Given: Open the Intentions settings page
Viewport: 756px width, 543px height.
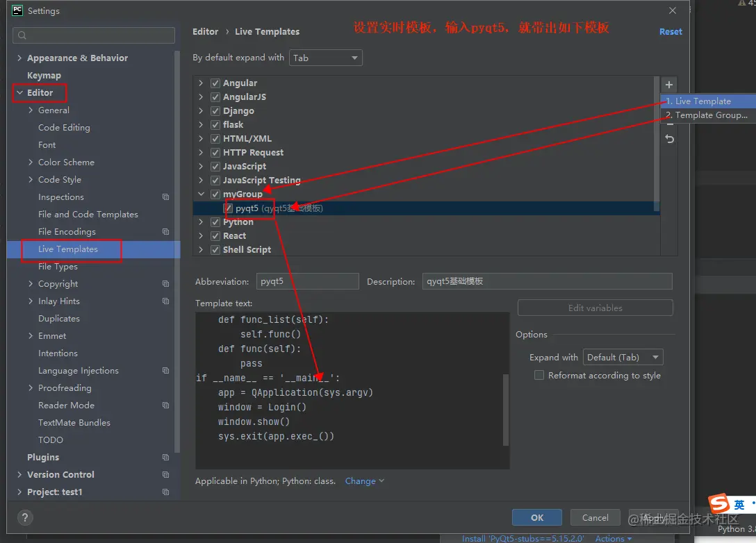Looking at the screenshot, I should pyautogui.click(x=58, y=353).
